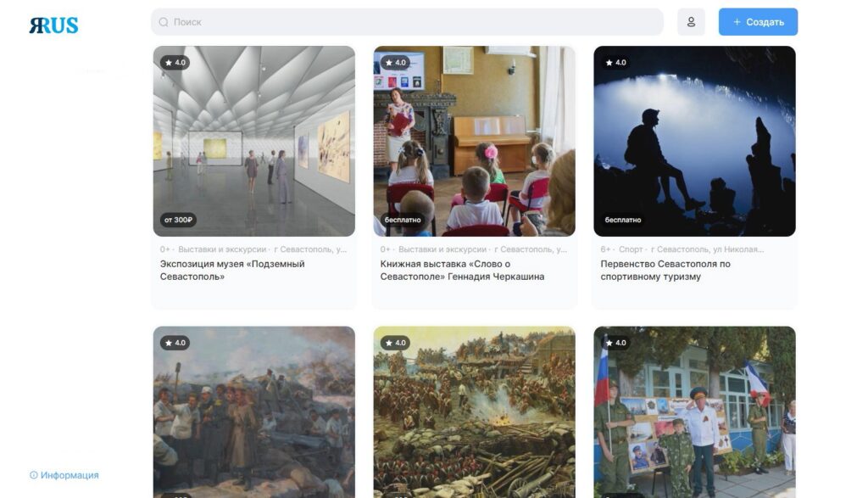Open «Первенство Севастополя по спортивному туризму» title
The image size is (868, 498).
[665, 271]
